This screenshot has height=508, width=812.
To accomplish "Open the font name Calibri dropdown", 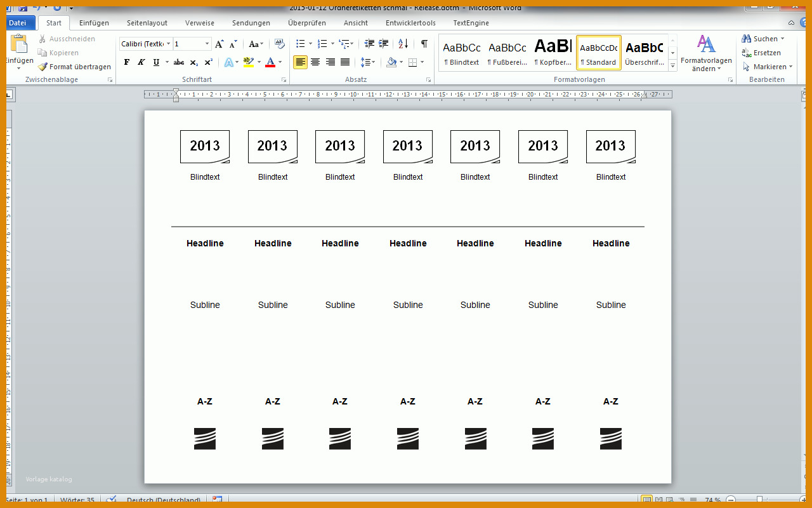I will click(169, 44).
